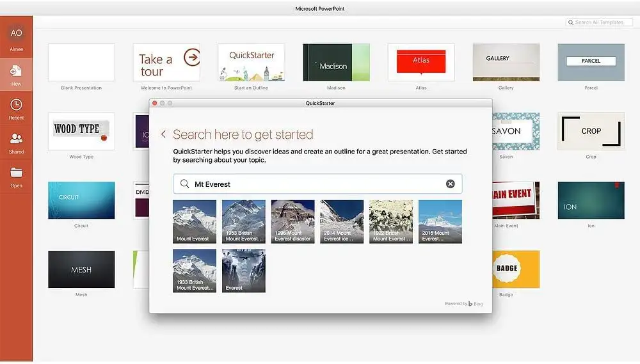Click the magnifier icon in QuickStarter search
640x364 pixels.
pos(184,184)
